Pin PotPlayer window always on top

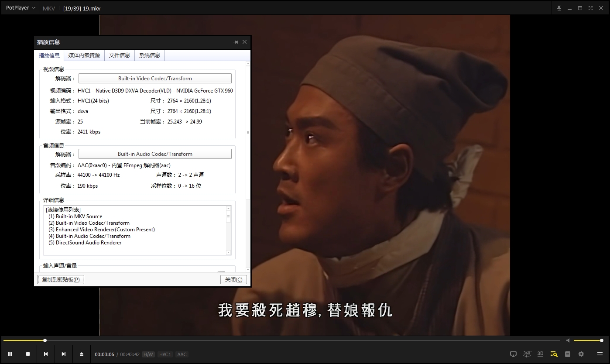click(559, 8)
